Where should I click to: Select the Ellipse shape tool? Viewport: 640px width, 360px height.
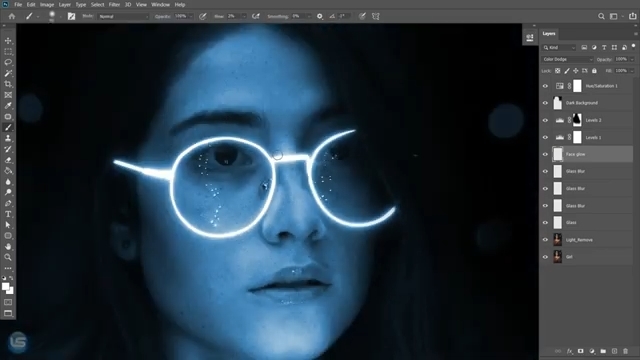coord(8,236)
